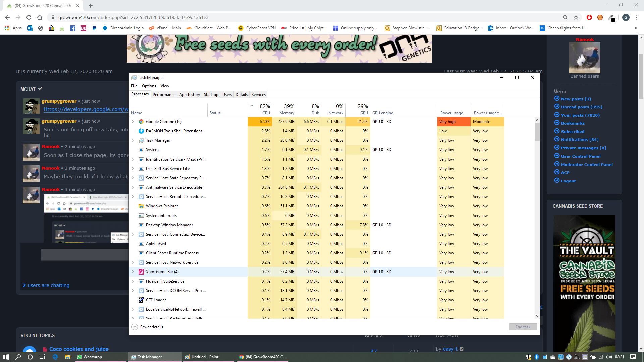Image resolution: width=644 pixels, height=362 pixels.
Task: Click the Windows Explorer process icon
Action: tap(141, 206)
